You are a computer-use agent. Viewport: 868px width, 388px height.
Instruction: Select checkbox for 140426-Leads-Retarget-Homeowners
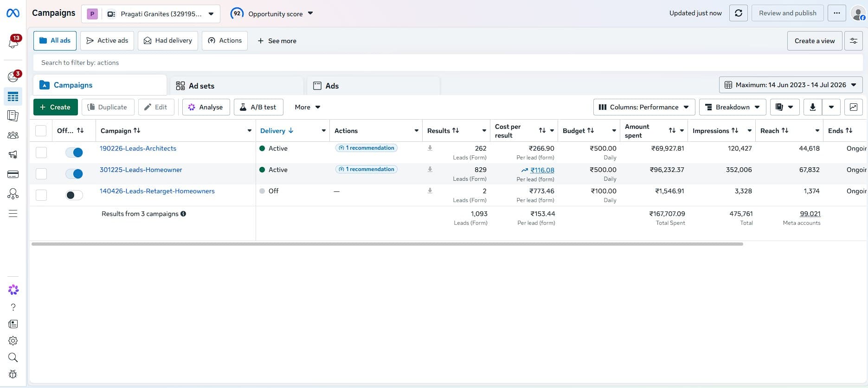(41, 195)
